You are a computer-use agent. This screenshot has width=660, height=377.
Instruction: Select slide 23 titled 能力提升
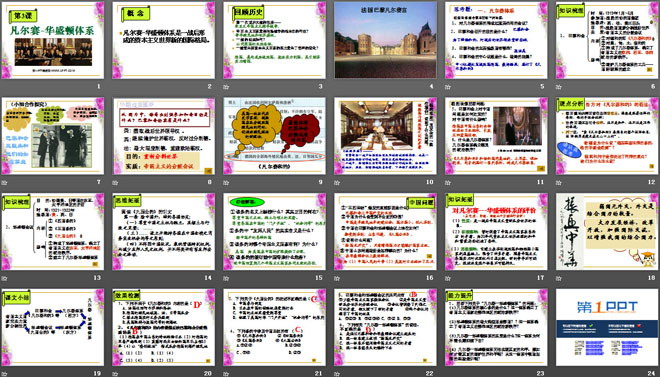[496, 327]
